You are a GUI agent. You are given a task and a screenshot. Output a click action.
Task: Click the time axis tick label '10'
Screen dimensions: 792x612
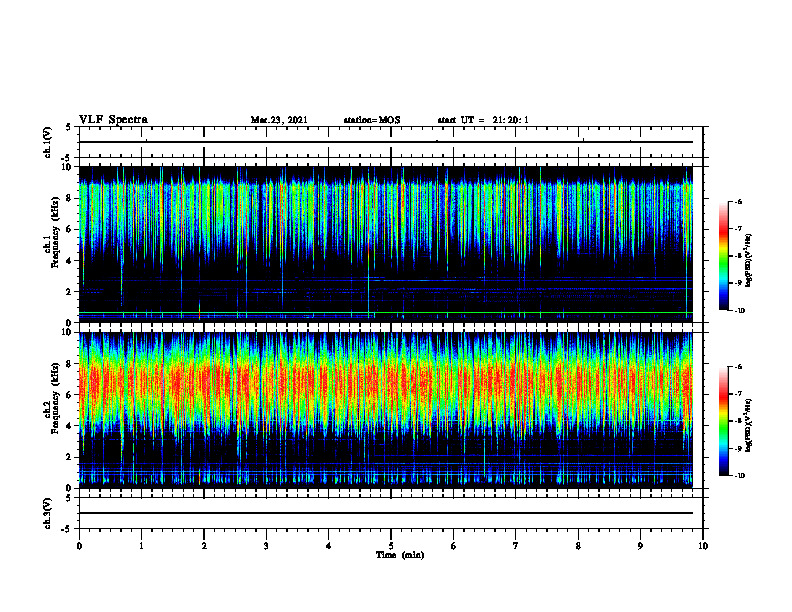(x=703, y=546)
